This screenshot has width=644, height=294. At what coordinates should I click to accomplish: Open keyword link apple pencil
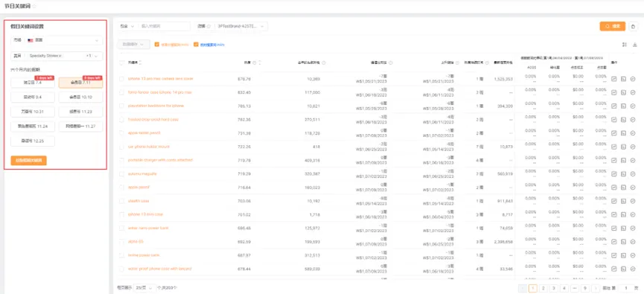[138, 188]
